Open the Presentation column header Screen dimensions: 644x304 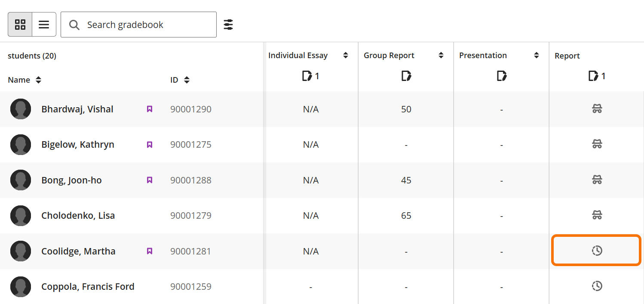(483, 55)
